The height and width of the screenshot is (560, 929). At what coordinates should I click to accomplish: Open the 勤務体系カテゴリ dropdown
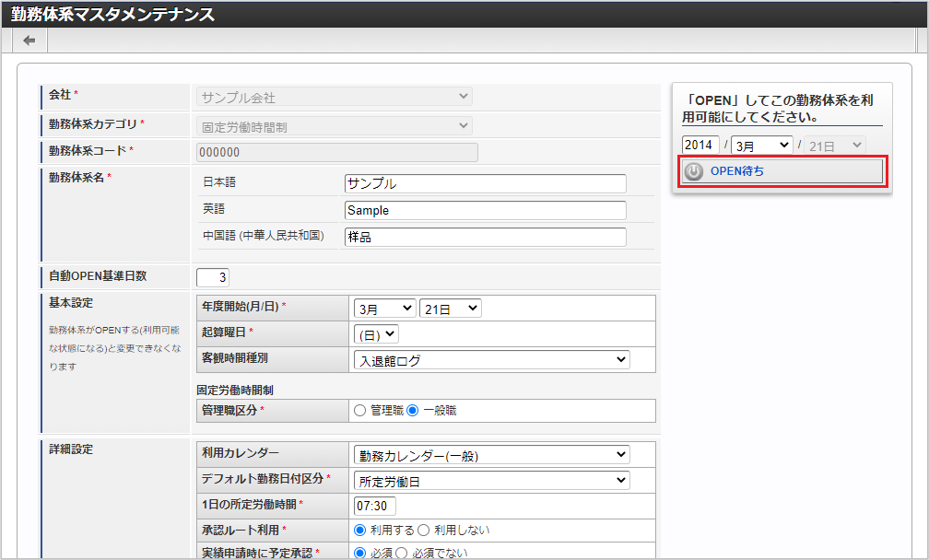point(335,126)
